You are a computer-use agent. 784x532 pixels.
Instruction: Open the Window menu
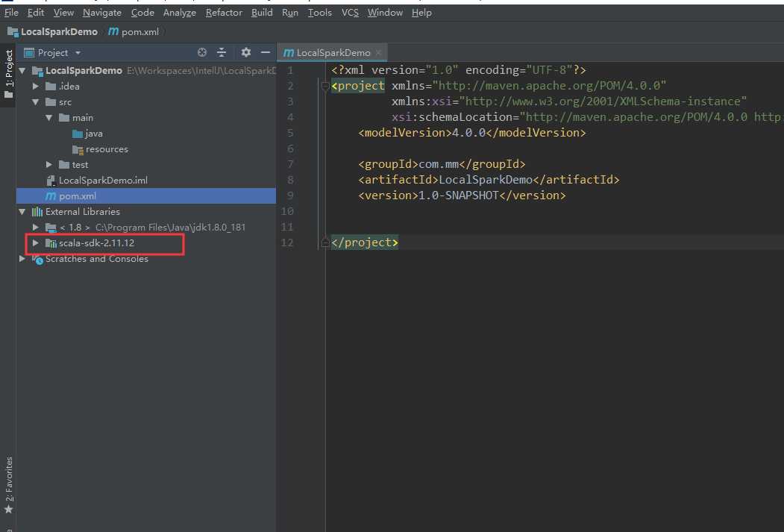click(385, 13)
